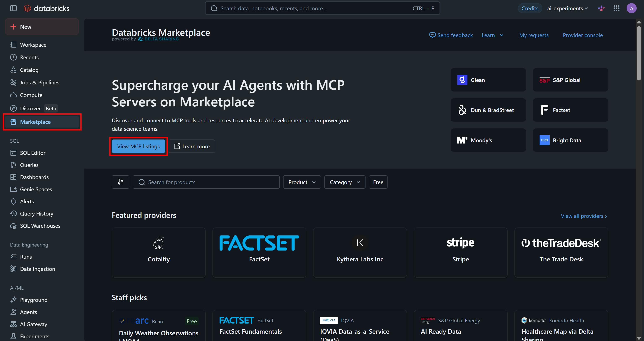Go to Jobs & Pipelines
Screen dimensions: 644x341
(x=42, y=82)
